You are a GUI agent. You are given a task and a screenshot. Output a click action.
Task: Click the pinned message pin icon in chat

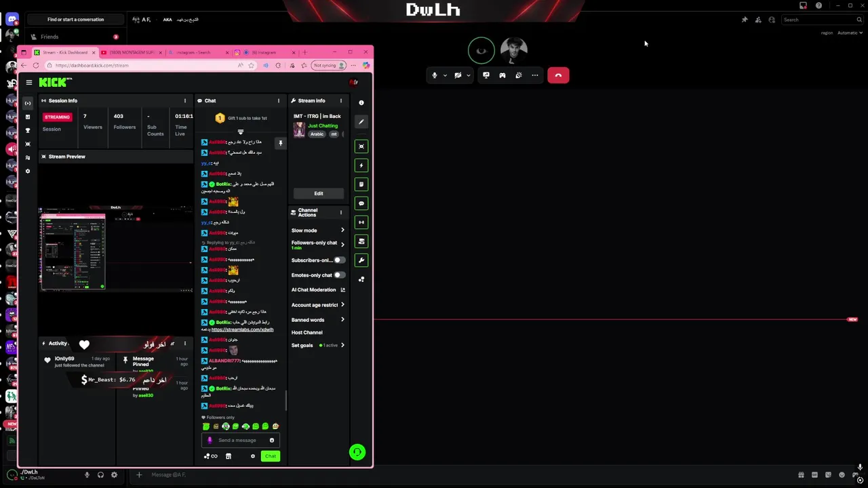pyautogui.click(x=280, y=143)
